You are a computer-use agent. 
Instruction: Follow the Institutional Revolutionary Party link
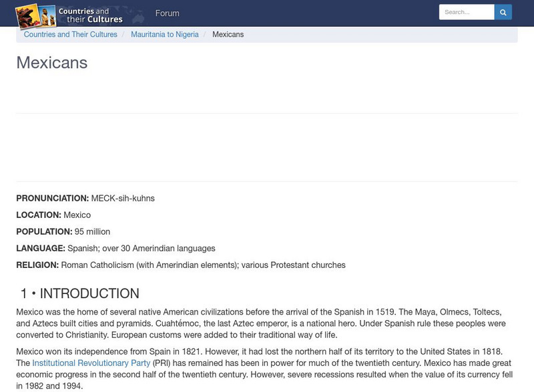coord(91,363)
